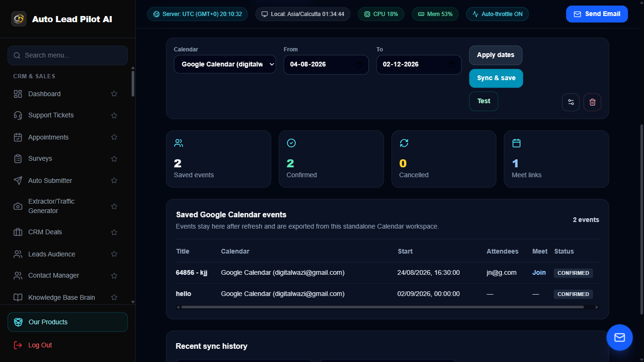The width and height of the screenshot is (644, 362).
Task: Open the calendar settings sliders icon
Action: click(x=571, y=102)
